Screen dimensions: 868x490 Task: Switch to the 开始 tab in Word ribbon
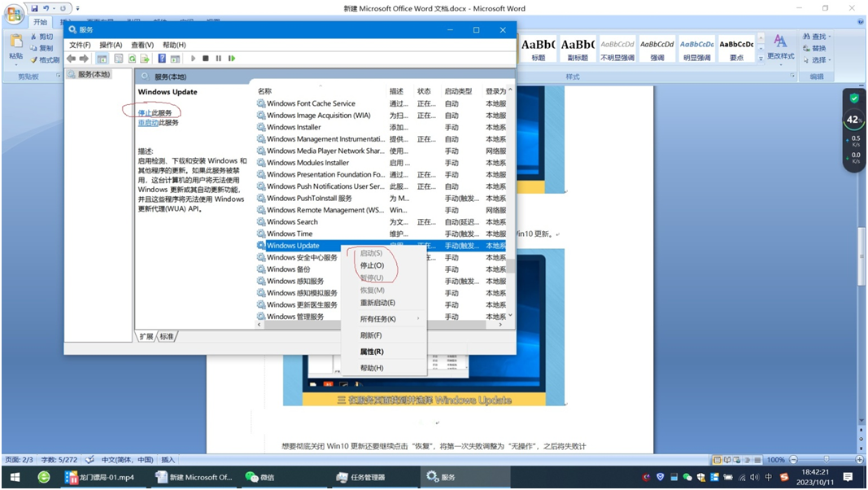pos(41,22)
